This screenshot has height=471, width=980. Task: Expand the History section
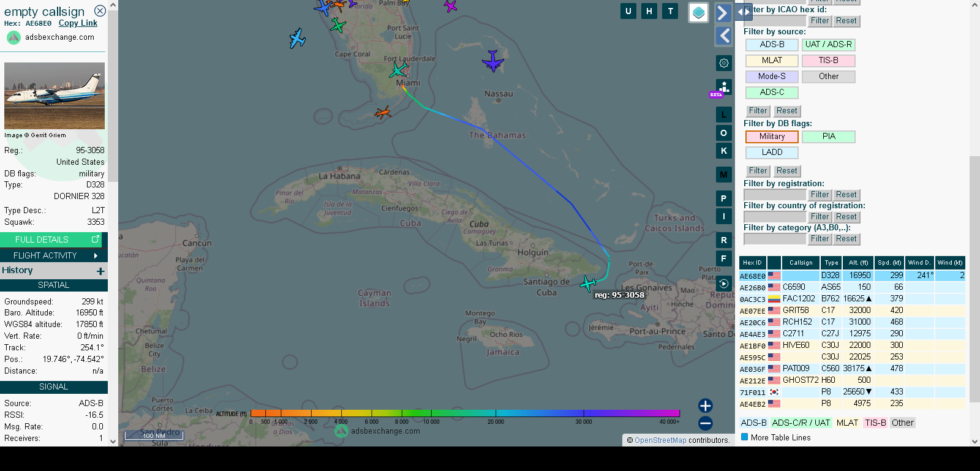coord(54,270)
